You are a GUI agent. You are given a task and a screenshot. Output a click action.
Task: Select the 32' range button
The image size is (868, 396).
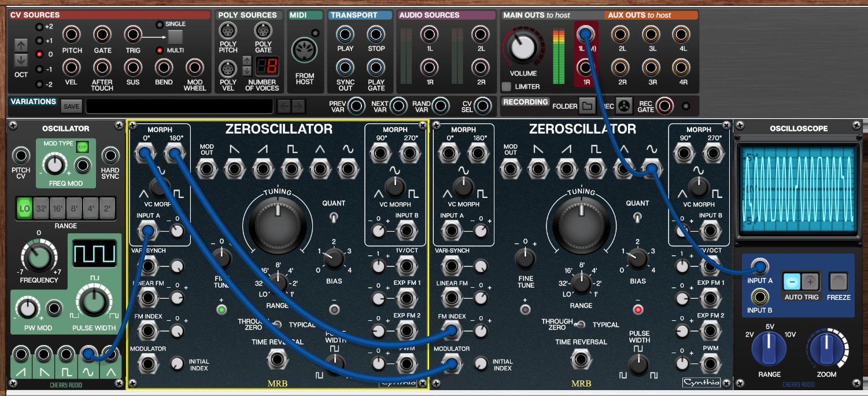click(41, 208)
